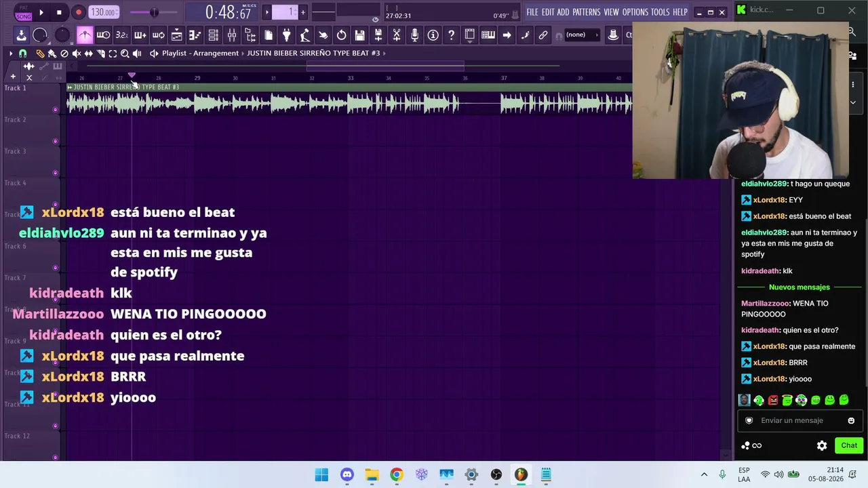Click the Enviar un mensaje chat field

coord(800,420)
